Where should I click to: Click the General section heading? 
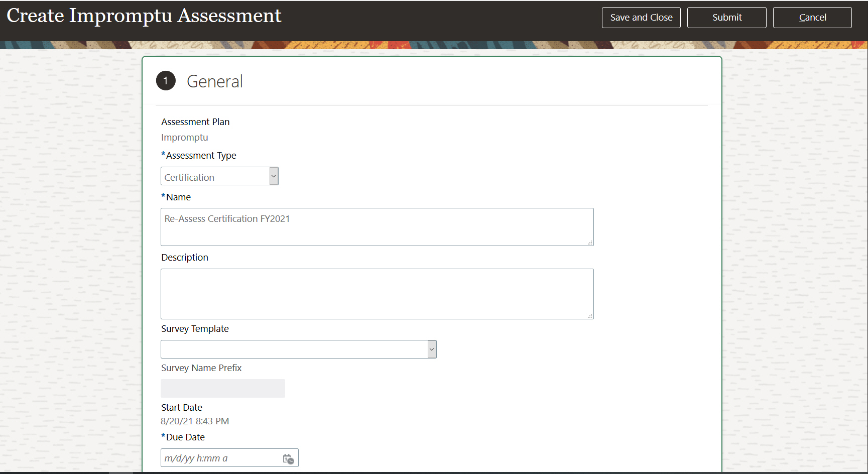214,81
